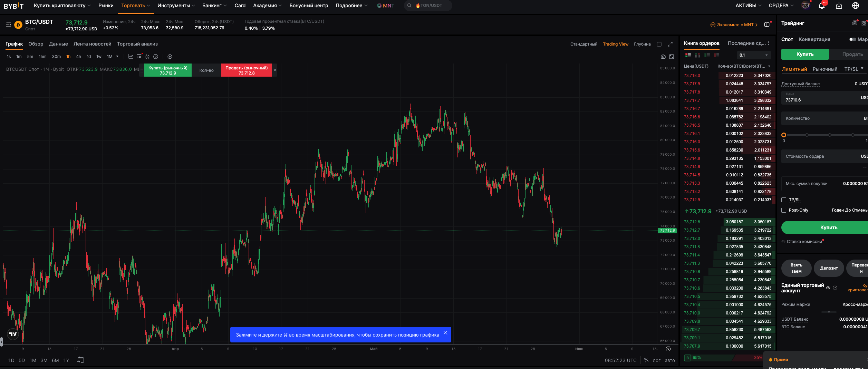The height and width of the screenshot is (369, 868).
Task: Open the Экономьте с MNT link
Action: coord(734,25)
